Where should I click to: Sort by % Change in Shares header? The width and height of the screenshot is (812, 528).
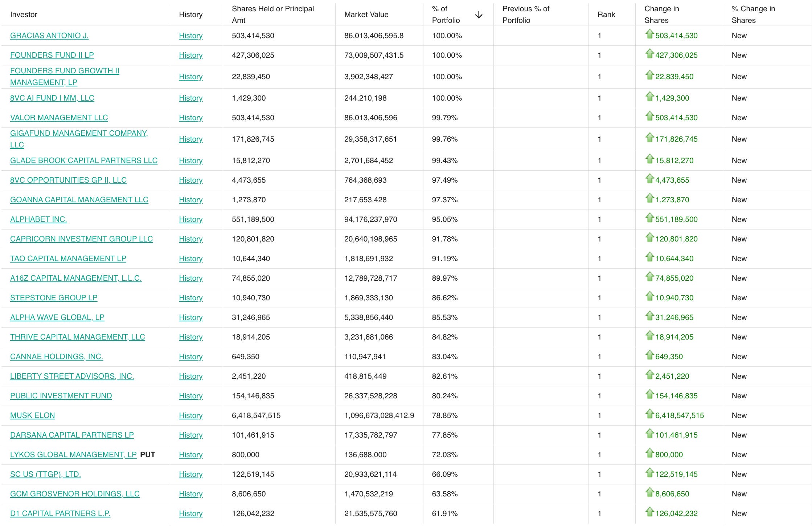tap(753, 15)
